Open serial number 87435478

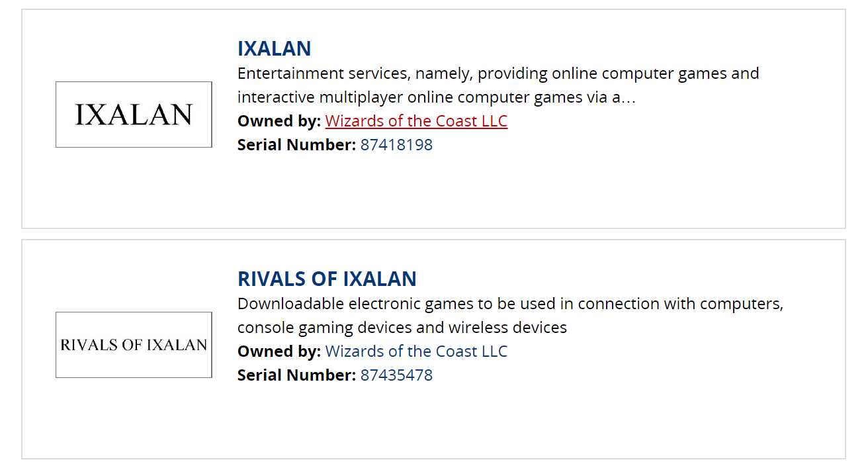[396, 375]
